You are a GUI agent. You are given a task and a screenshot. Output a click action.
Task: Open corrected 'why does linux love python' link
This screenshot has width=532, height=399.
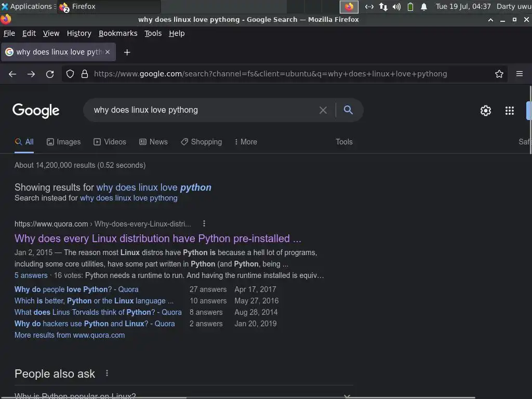[154, 187]
